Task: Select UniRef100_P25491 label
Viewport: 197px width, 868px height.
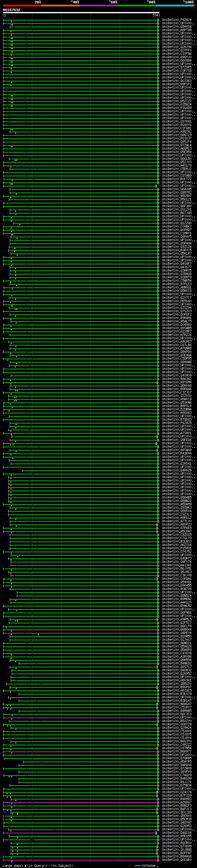Action: (x=177, y=548)
